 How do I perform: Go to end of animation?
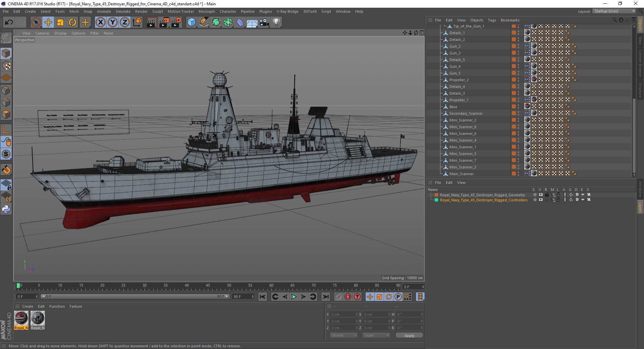point(325,297)
